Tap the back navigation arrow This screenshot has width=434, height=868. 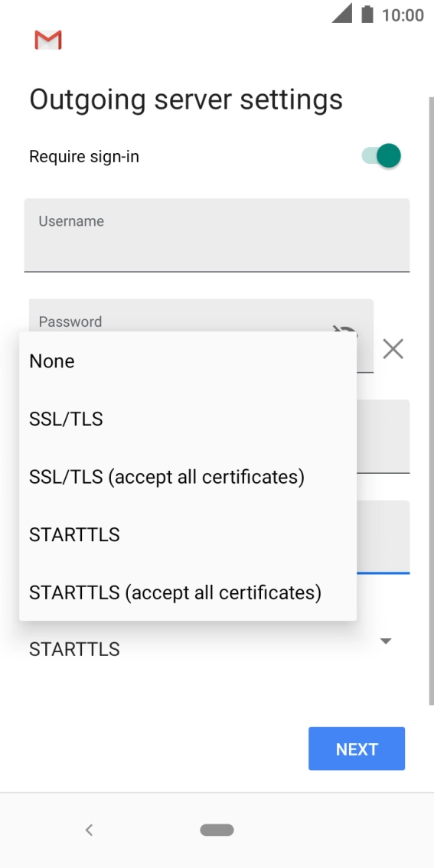pyautogui.click(x=89, y=830)
